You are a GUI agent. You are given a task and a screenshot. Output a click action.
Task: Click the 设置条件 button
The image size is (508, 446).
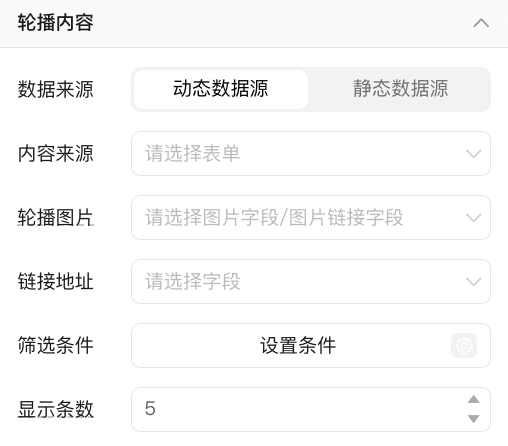(x=311, y=345)
